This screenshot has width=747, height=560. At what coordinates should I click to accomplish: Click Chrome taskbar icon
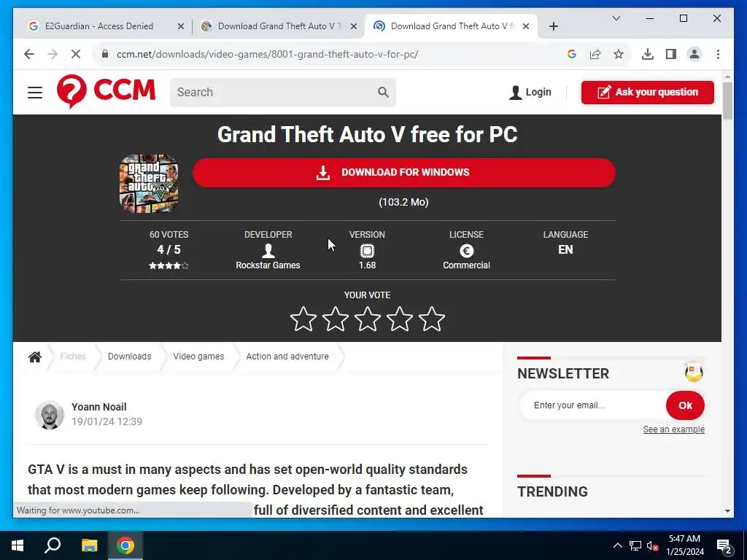[x=125, y=545]
